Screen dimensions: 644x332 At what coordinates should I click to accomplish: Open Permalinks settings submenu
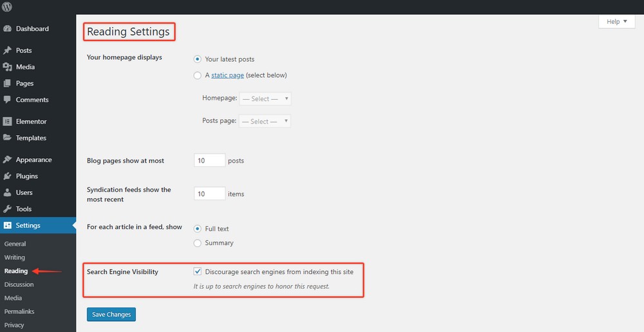pos(19,311)
